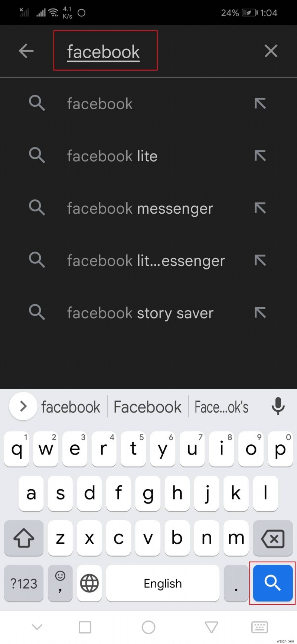This screenshot has width=297, height=644.
Task: Tap the backspace key on the keyboard
Action: pyautogui.click(x=272, y=538)
